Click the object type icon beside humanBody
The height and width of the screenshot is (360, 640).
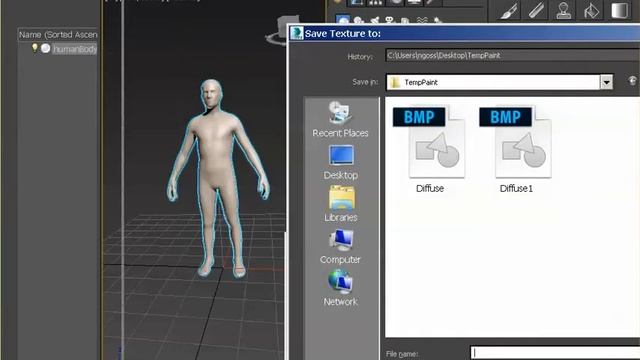[46, 49]
